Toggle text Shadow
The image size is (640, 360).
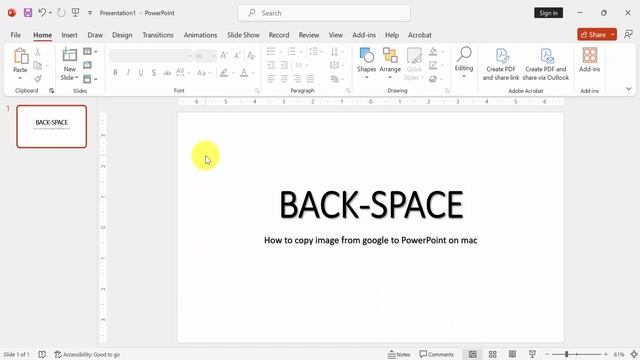click(154, 73)
